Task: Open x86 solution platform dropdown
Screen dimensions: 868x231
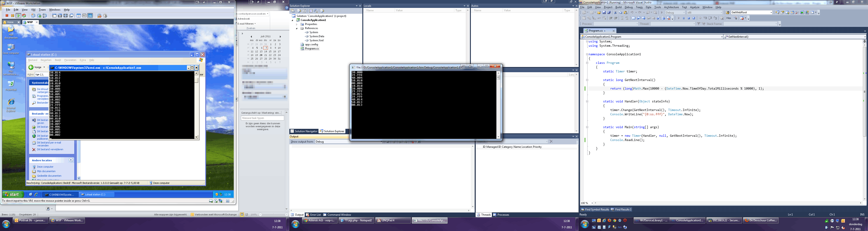Action: [722, 12]
